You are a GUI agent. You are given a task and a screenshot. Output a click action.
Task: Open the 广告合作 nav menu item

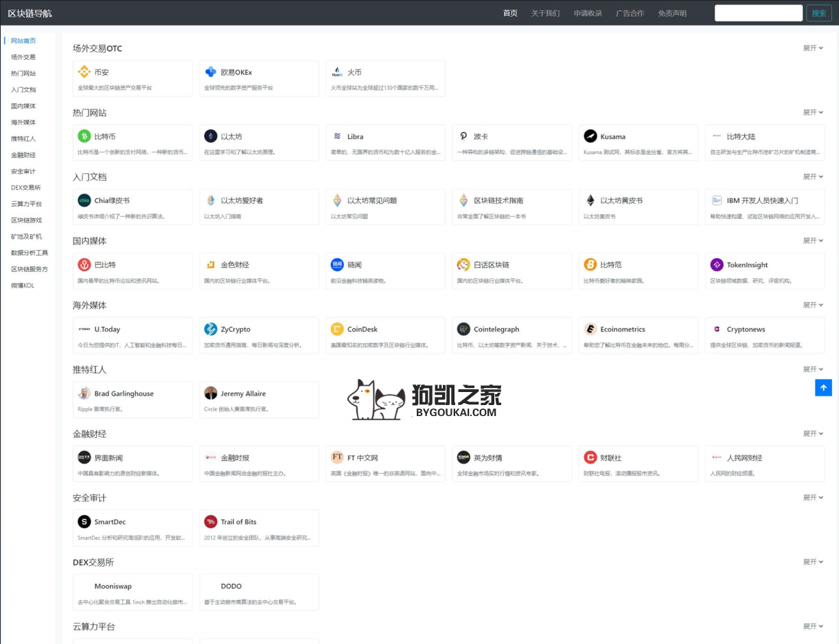pos(630,13)
